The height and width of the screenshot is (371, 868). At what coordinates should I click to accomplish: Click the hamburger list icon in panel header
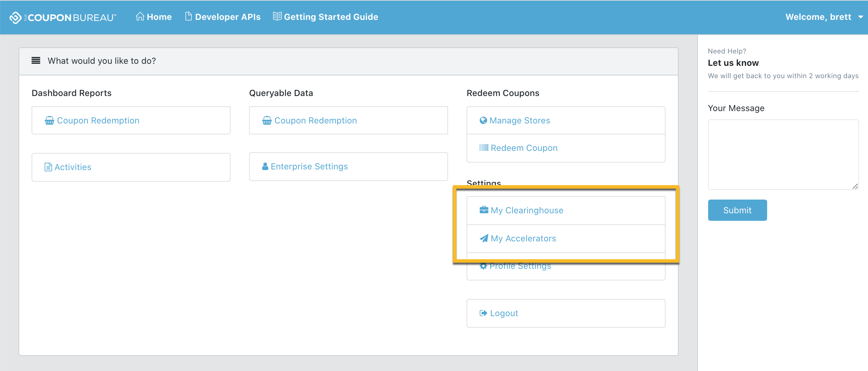pos(36,61)
